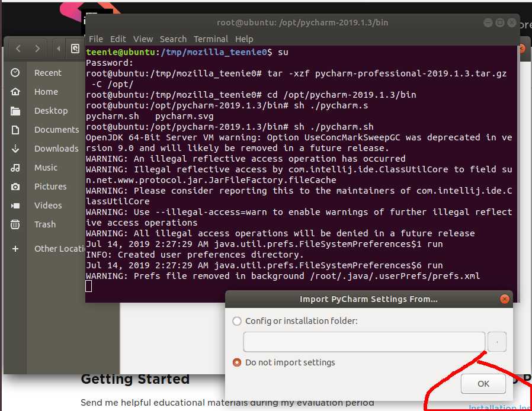Click 'Password:' line in terminal

pyautogui.click(x=110, y=63)
